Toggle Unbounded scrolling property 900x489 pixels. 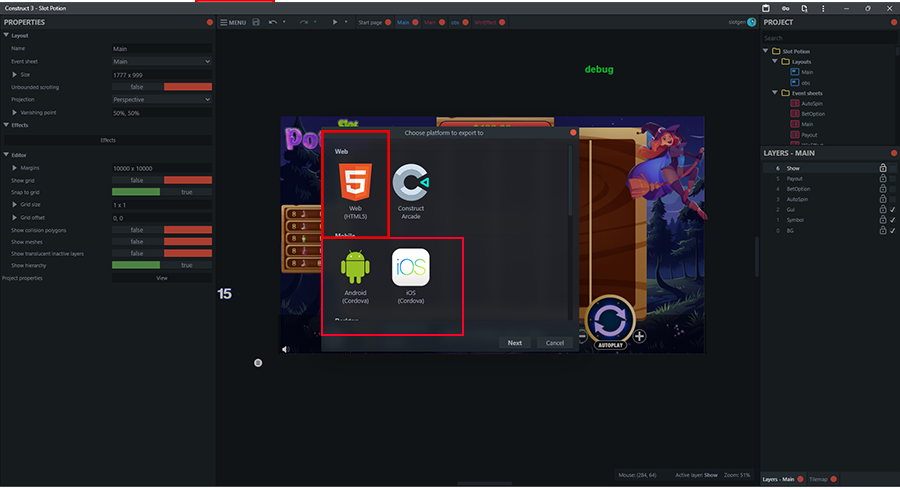tap(162, 87)
